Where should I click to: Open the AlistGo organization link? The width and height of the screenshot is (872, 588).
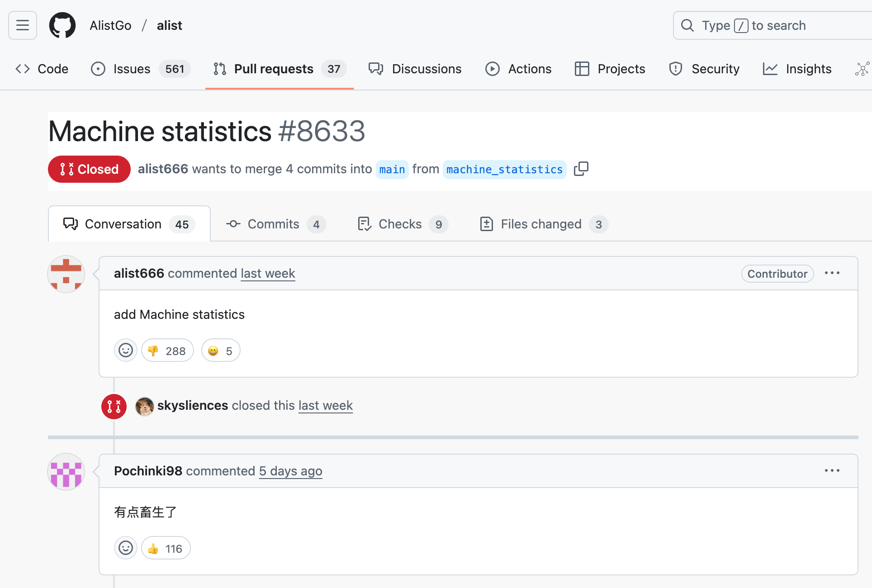pos(110,25)
